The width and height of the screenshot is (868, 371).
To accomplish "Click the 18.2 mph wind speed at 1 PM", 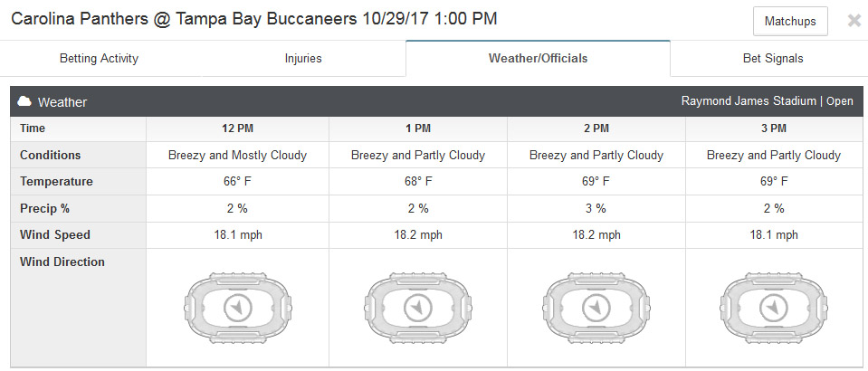I will [x=418, y=234].
